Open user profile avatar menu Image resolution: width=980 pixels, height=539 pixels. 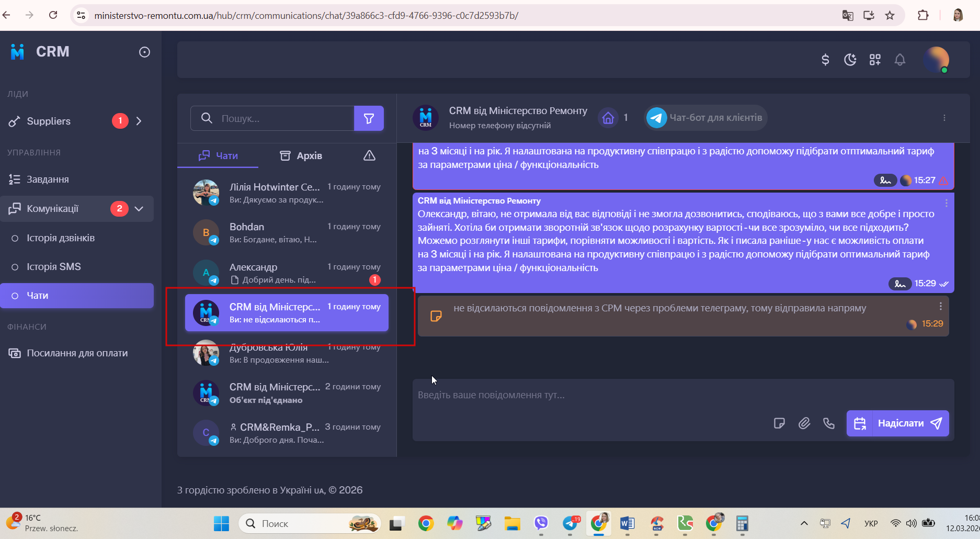click(x=936, y=60)
